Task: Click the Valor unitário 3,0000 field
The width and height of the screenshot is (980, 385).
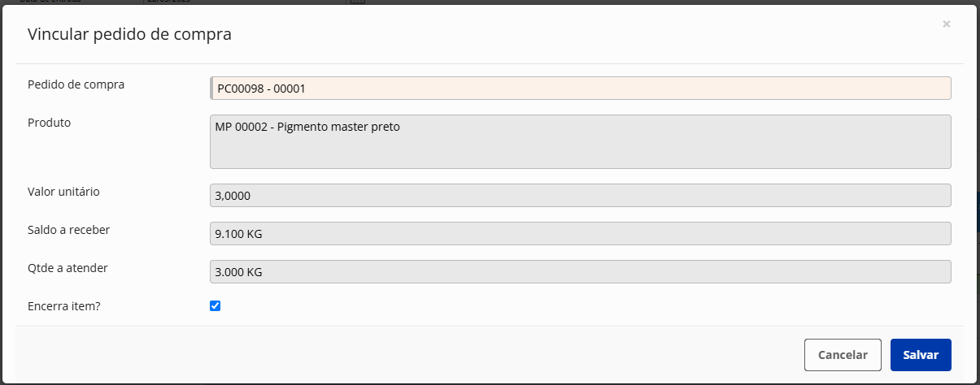Action: [581, 196]
